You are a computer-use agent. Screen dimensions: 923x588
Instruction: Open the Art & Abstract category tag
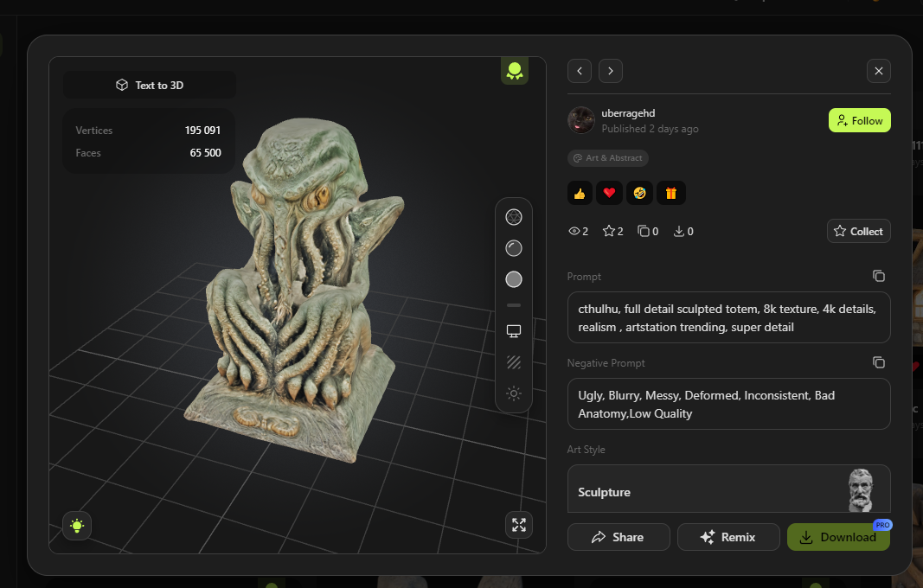click(608, 158)
